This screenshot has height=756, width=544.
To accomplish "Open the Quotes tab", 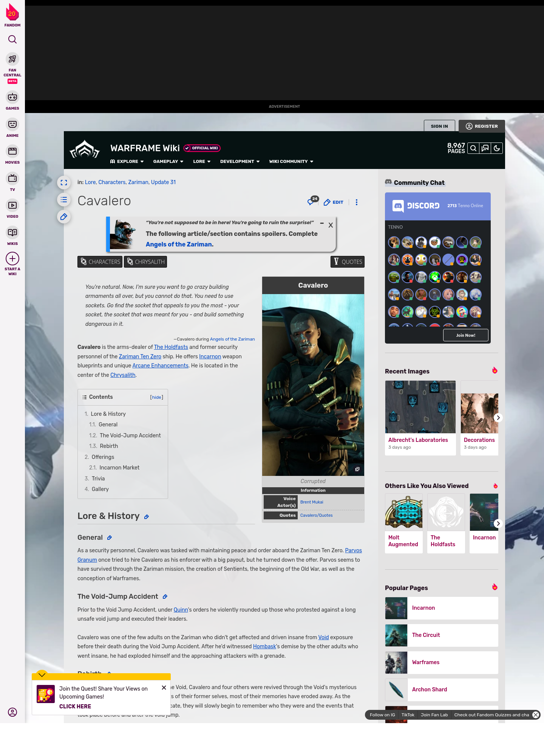I will pyautogui.click(x=348, y=262).
